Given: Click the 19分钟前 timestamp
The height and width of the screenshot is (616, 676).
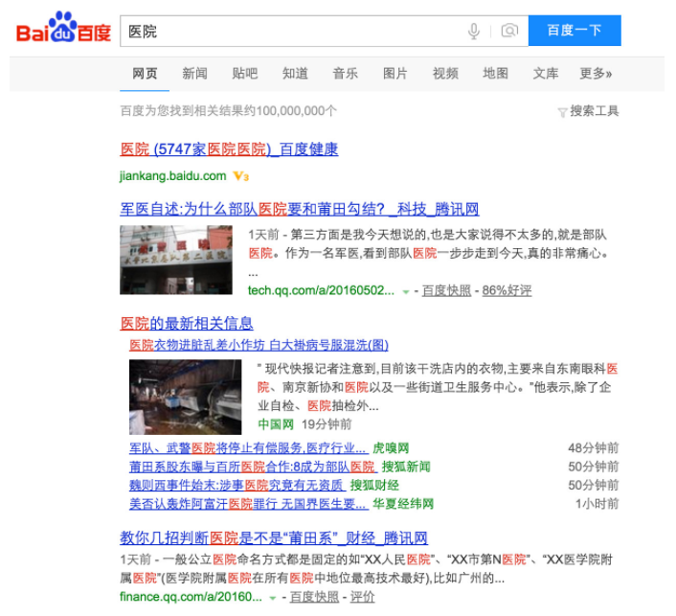Looking at the screenshot, I should click(x=327, y=424).
